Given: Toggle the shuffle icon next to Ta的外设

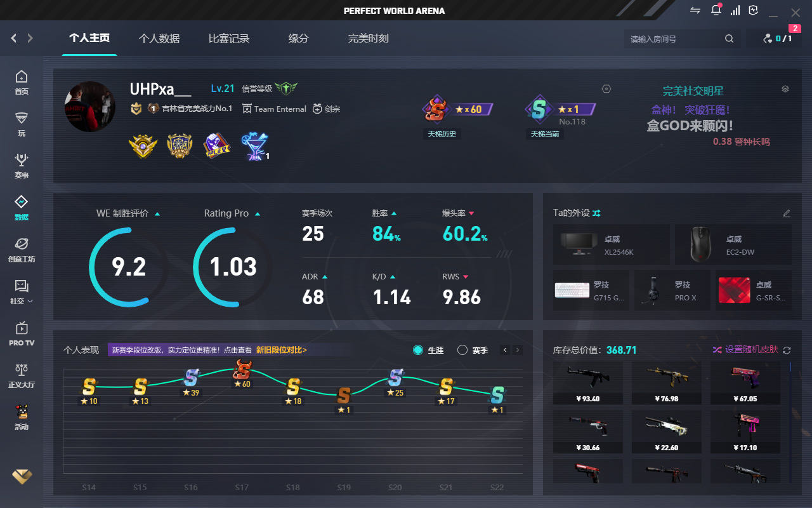Looking at the screenshot, I should 596,213.
